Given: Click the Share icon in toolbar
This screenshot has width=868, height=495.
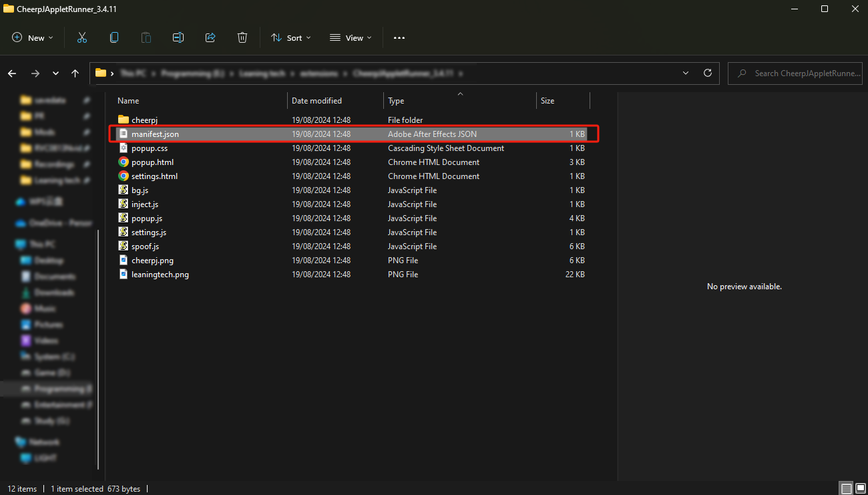Looking at the screenshot, I should point(210,38).
